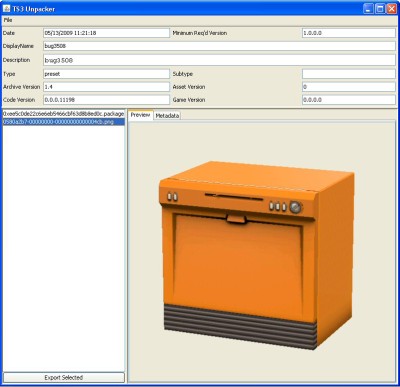
Task: Click the Asset Version label
Action: coord(189,87)
